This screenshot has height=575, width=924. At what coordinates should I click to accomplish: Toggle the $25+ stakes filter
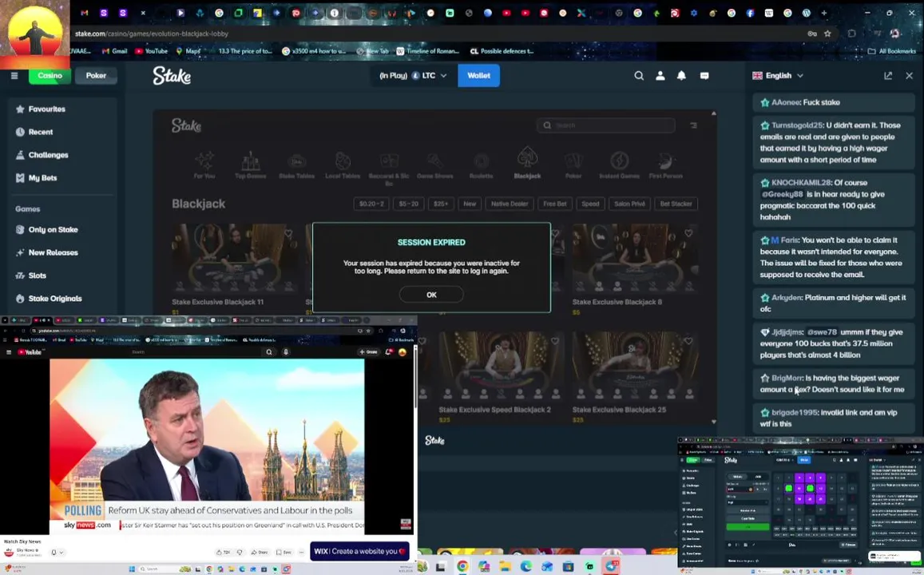(441, 204)
